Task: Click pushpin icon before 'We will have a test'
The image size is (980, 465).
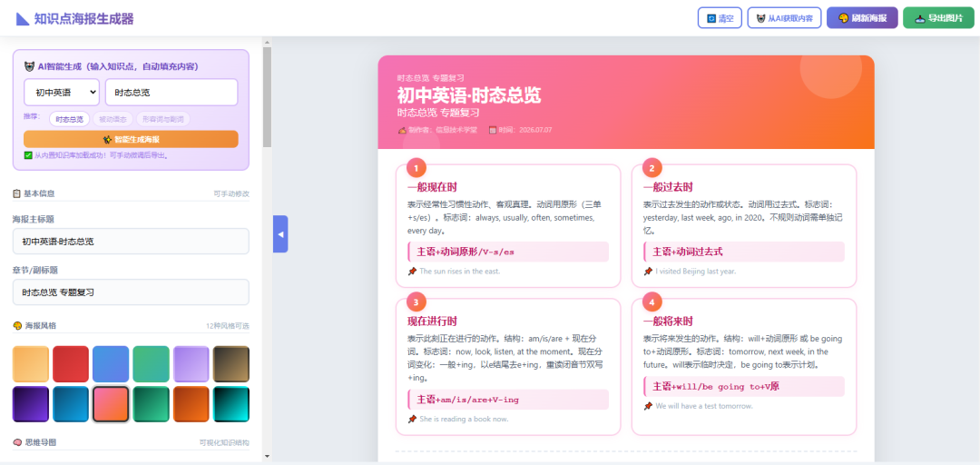Action: point(648,406)
